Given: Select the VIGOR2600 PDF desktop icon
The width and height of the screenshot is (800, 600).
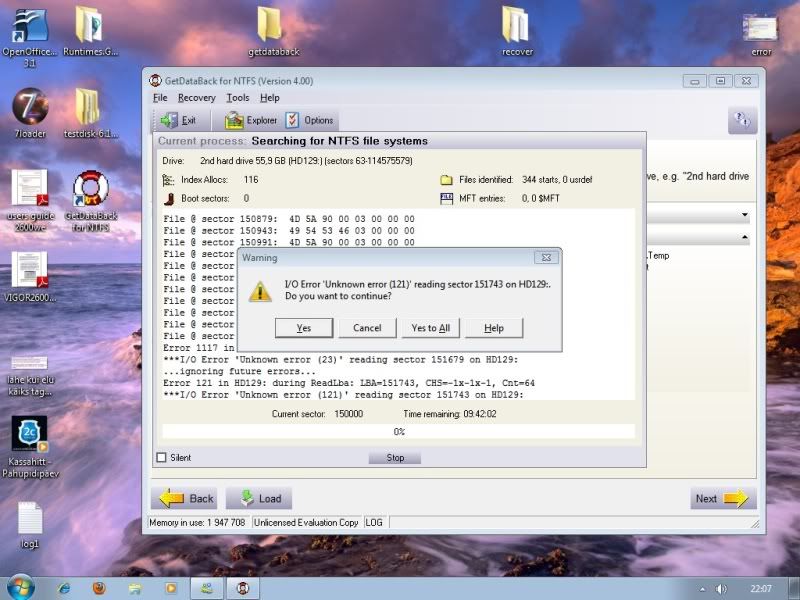Looking at the screenshot, I should click(x=30, y=277).
